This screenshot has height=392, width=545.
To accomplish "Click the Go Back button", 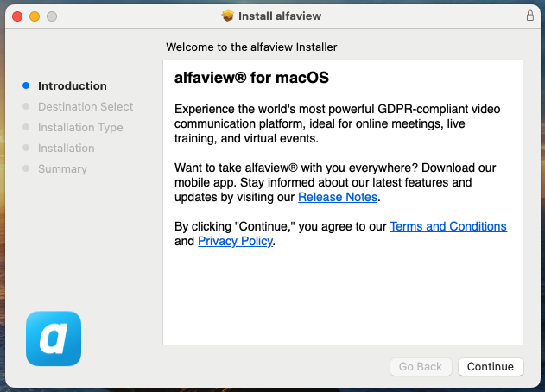I will (421, 367).
